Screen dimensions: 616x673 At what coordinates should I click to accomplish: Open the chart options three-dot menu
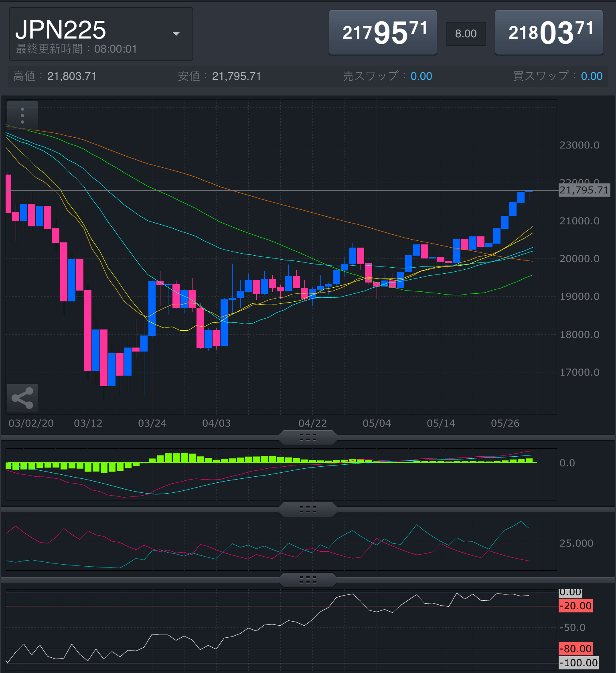click(x=22, y=116)
